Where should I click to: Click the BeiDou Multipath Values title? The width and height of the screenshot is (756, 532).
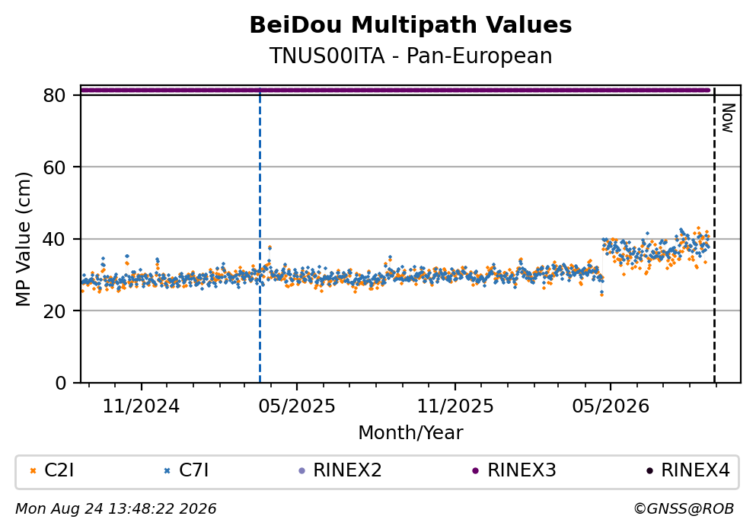410,25
